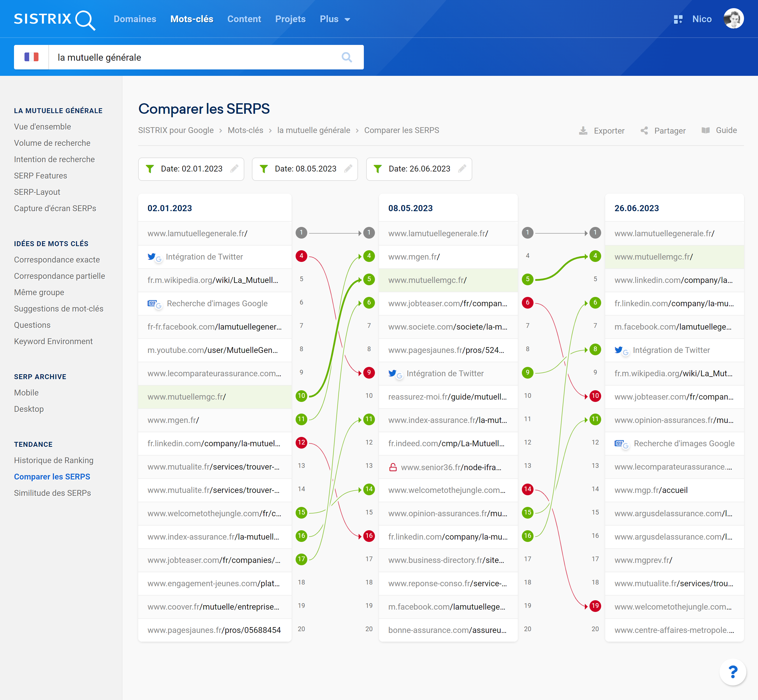Open the Mots-clés menu
Screen dimensions: 758x700
coord(192,19)
